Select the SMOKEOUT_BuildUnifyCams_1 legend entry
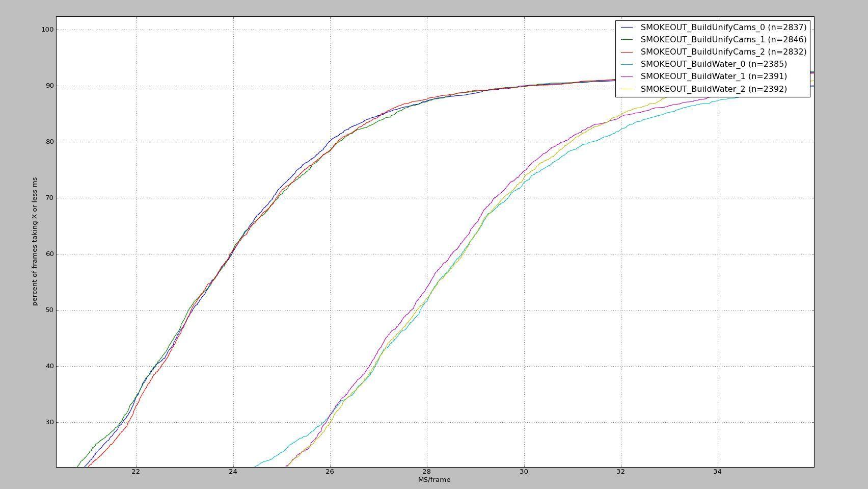The width and height of the screenshot is (868, 489). pyautogui.click(x=723, y=39)
